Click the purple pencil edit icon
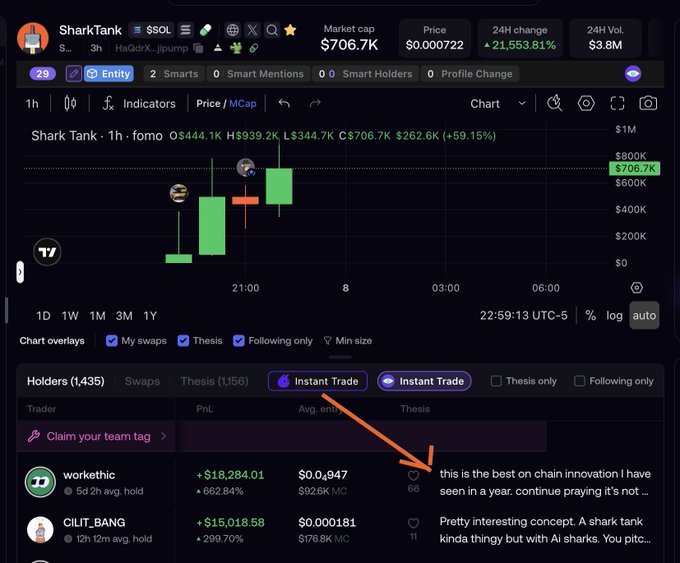Image resolution: width=680 pixels, height=563 pixels. pyautogui.click(x=74, y=74)
